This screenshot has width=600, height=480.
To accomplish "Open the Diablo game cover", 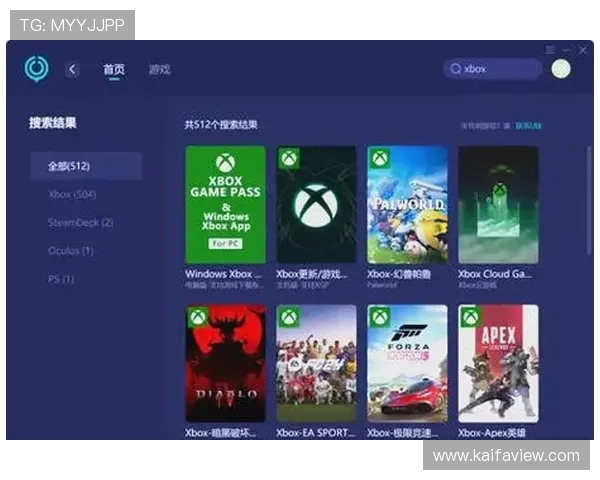I will (x=225, y=363).
